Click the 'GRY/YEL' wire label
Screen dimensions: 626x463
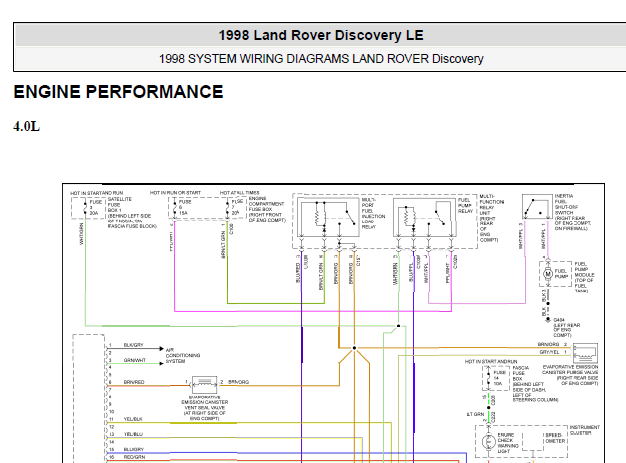click(549, 352)
